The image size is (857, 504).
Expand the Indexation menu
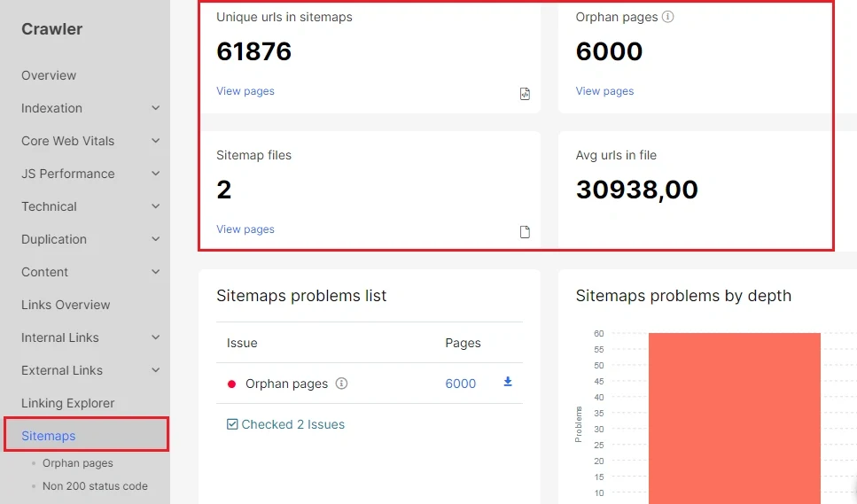coord(156,108)
